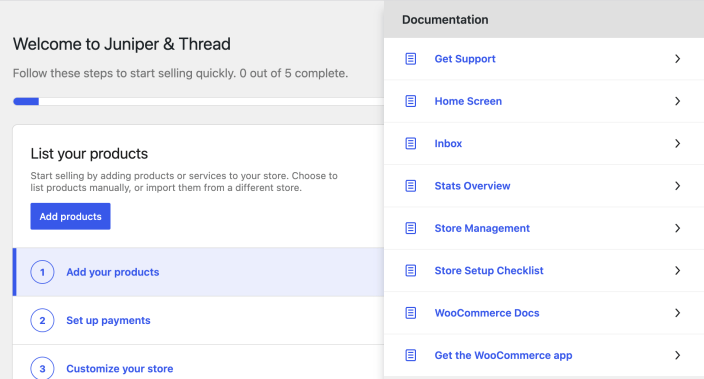This screenshot has height=379, width=704.
Task: Click the Add products button
Action: pyautogui.click(x=70, y=216)
